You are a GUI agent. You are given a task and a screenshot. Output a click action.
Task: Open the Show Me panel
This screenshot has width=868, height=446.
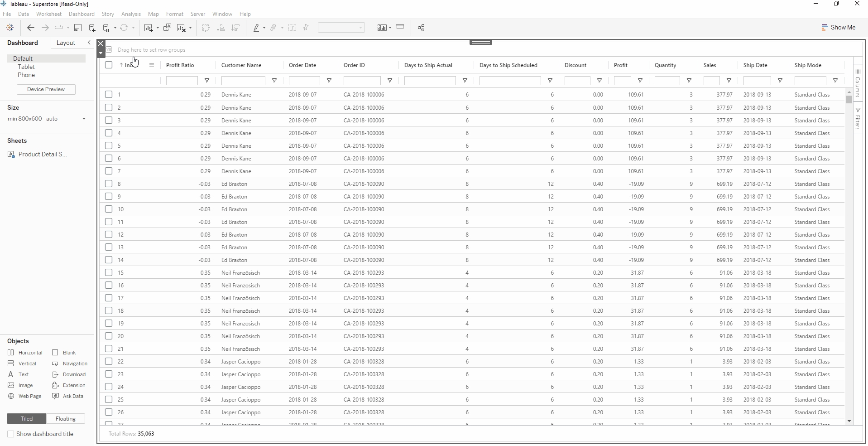tap(838, 28)
